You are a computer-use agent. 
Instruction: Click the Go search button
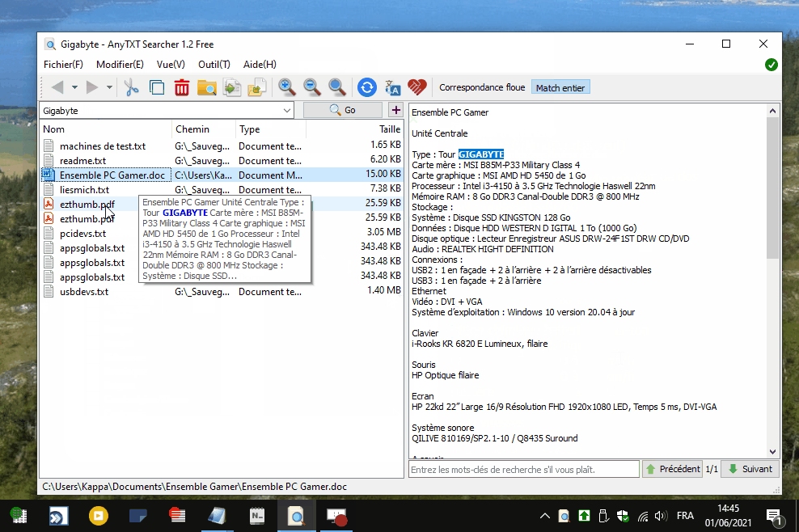pos(342,110)
